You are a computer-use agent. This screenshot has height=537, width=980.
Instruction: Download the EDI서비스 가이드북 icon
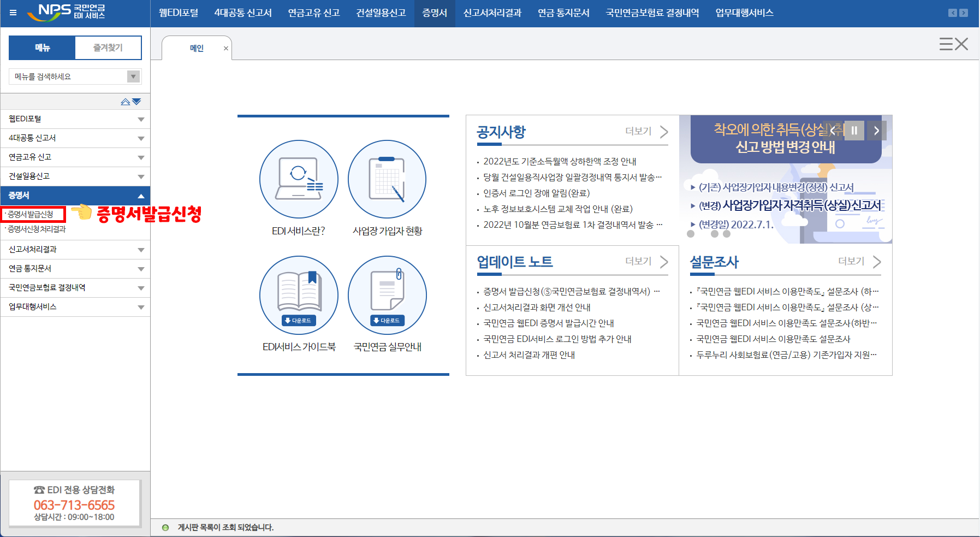299,295
